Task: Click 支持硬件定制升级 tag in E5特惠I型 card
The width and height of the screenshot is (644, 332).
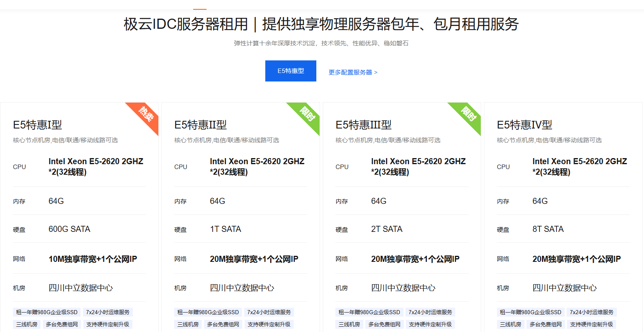Action: [108, 324]
